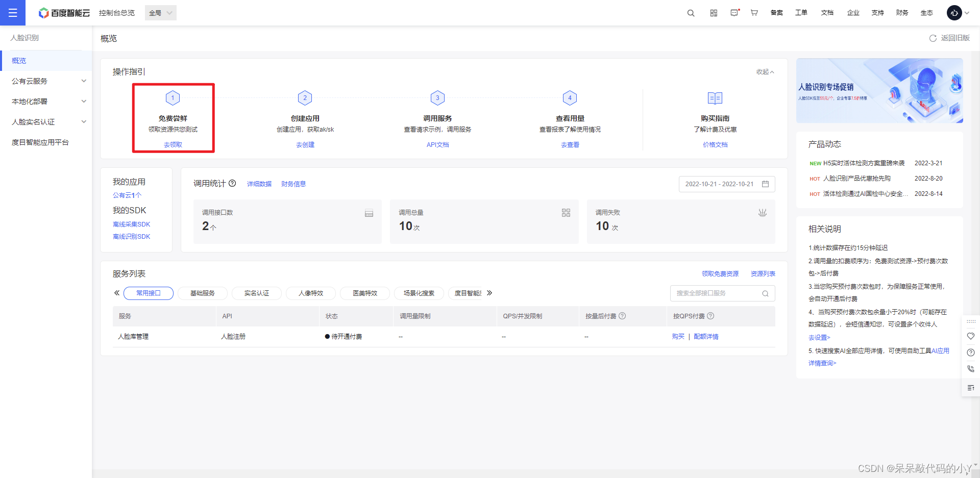Select the 医美特效 service tab

(365, 293)
